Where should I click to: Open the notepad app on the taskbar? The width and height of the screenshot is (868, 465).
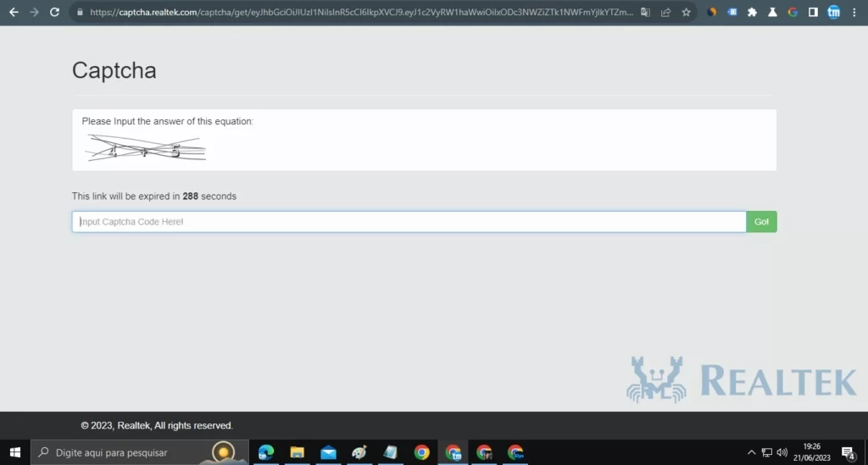pyautogui.click(x=390, y=452)
